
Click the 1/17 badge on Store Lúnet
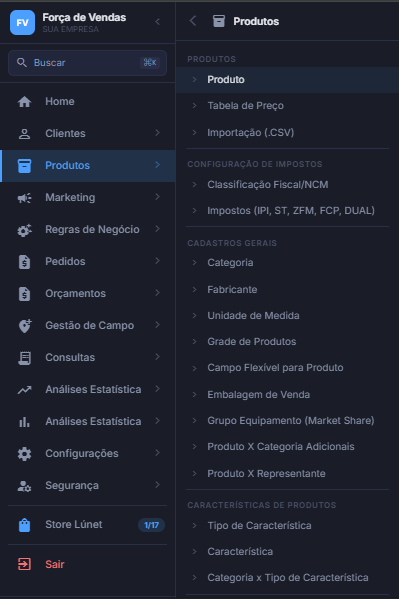(151, 525)
